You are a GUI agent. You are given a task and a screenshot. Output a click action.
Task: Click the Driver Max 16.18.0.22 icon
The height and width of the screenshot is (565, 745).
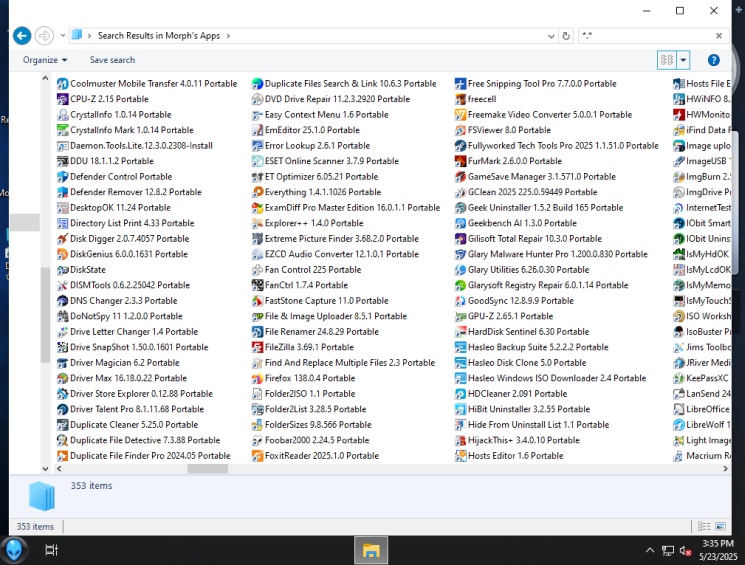coord(62,378)
